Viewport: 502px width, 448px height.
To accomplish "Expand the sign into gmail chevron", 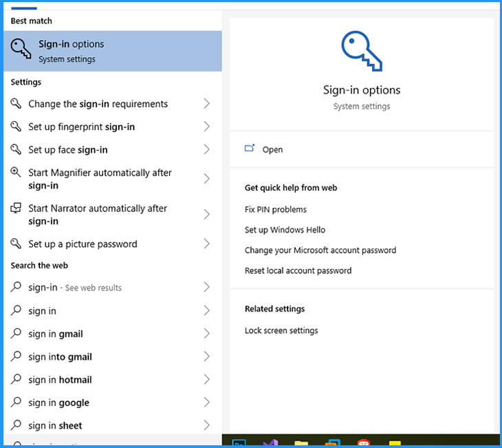I will pos(207,356).
